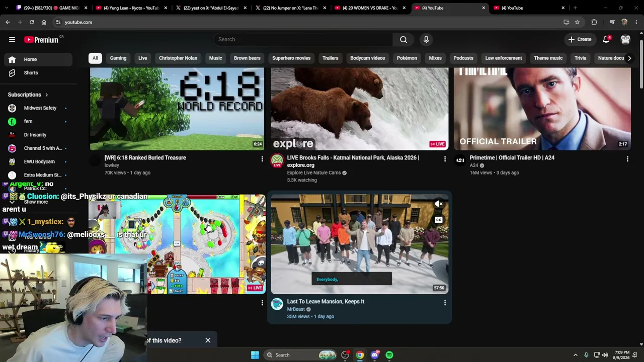
Task: Click the search magnifier button
Action: tap(404, 39)
